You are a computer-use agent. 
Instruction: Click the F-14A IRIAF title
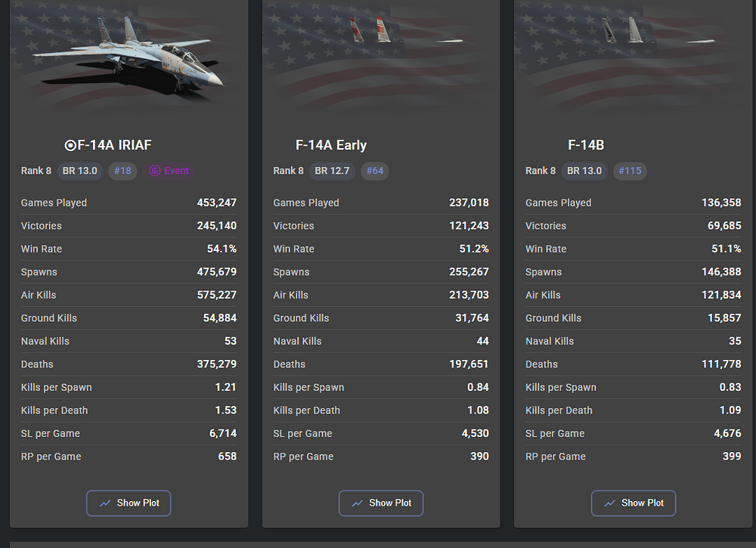(x=114, y=145)
